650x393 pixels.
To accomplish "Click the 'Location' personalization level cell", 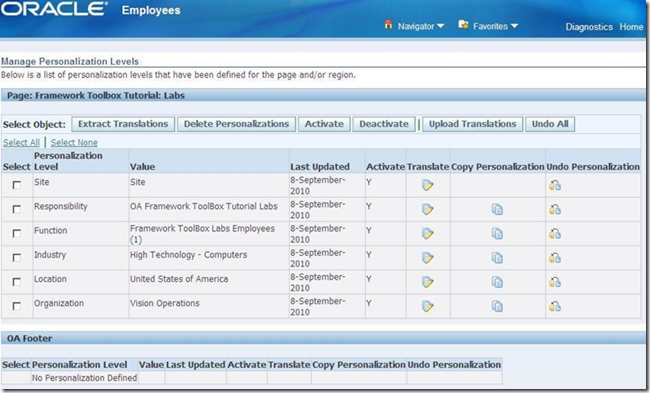I will [x=50, y=279].
